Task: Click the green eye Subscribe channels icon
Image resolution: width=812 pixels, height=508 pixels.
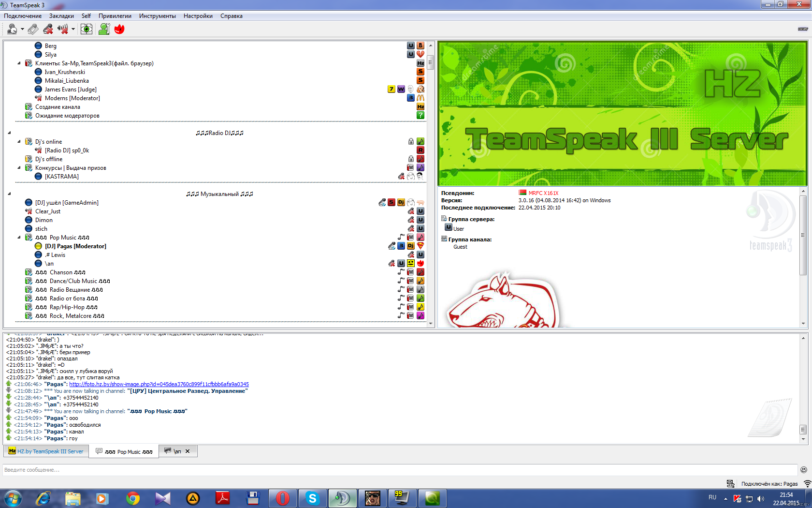Action: pyautogui.click(x=87, y=29)
